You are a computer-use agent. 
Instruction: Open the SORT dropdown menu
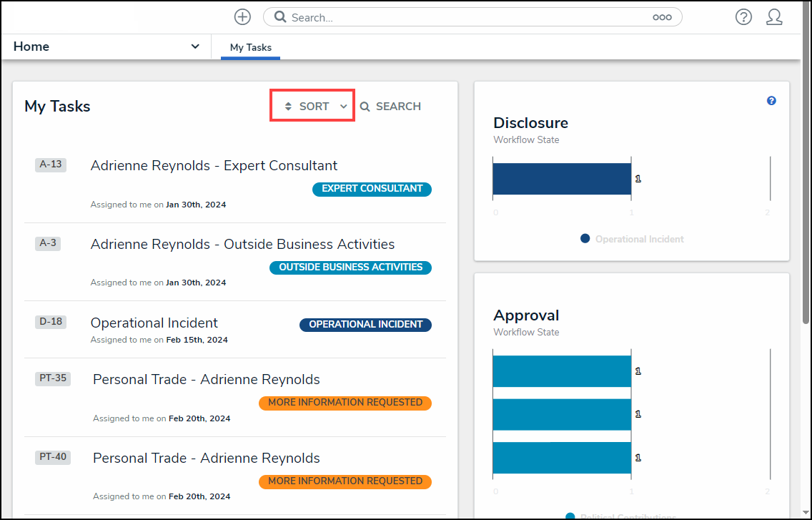coord(315,106)
